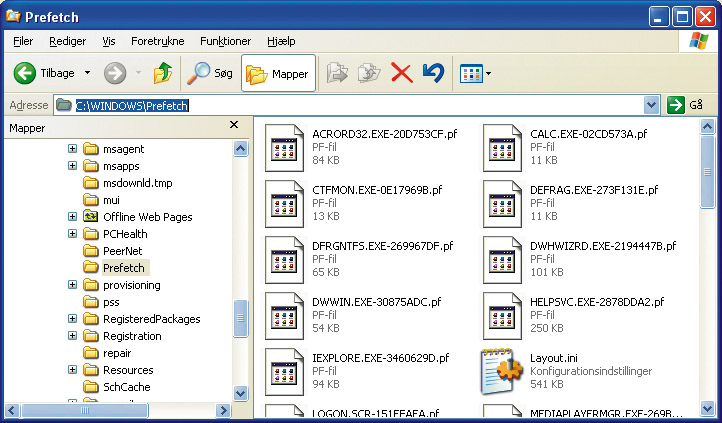This screenshot has width=722, height=423.
Task: Select the IEXPLORE.EXE prefetch file icon
Action: tap(284, 371)
